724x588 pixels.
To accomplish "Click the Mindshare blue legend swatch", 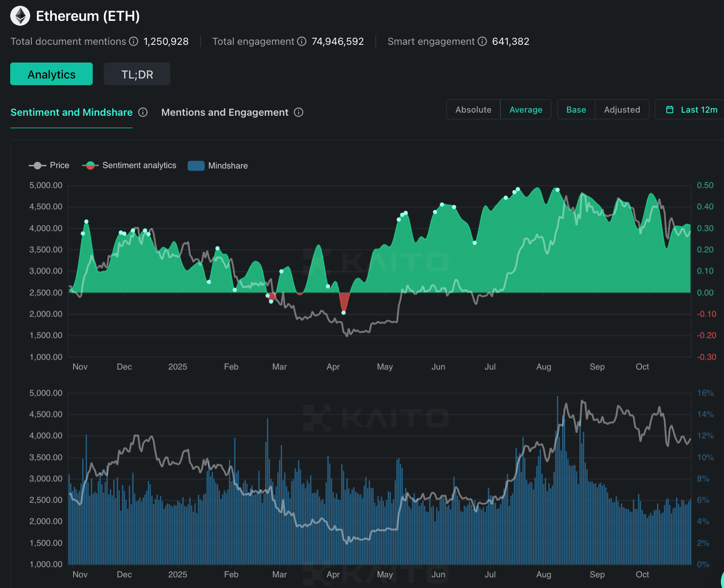I will (x=196, y=165).
